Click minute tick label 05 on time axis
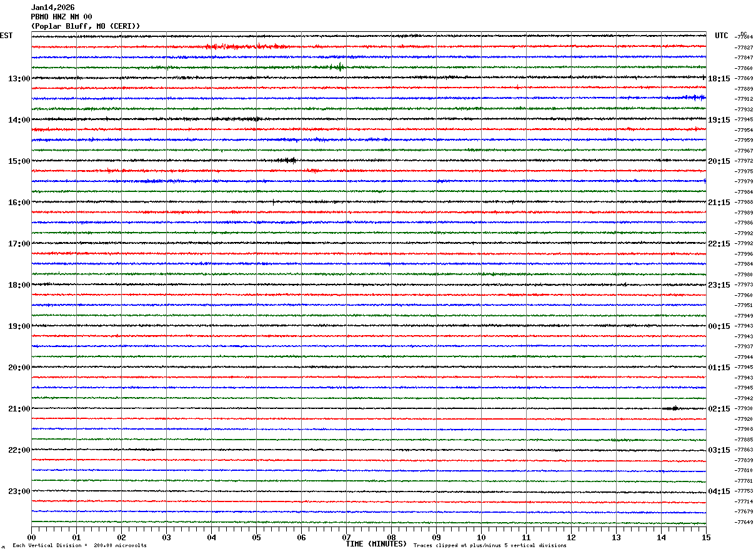Image resolution: width=756 pixels, height=554 pixels. [x=256, y=537]
